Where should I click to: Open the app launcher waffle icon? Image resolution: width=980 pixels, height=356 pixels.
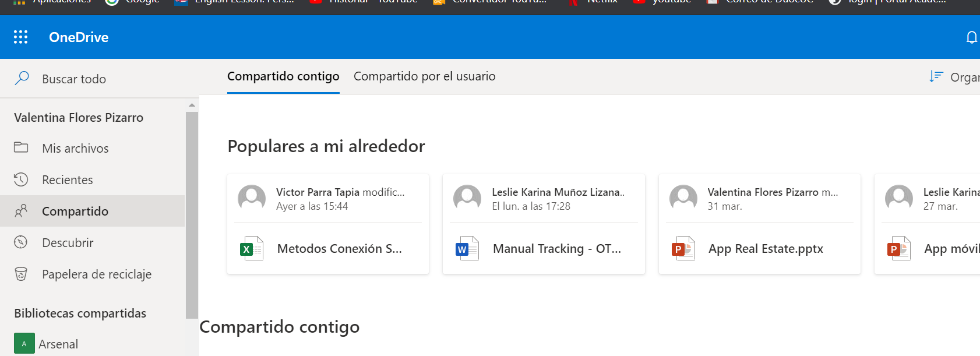(21, 37)
